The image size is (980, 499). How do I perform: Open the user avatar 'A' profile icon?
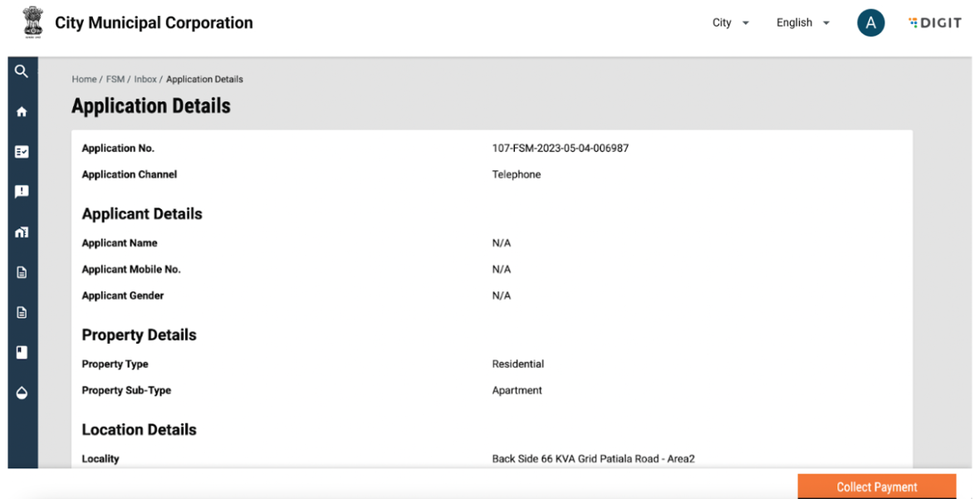[870, 23]
